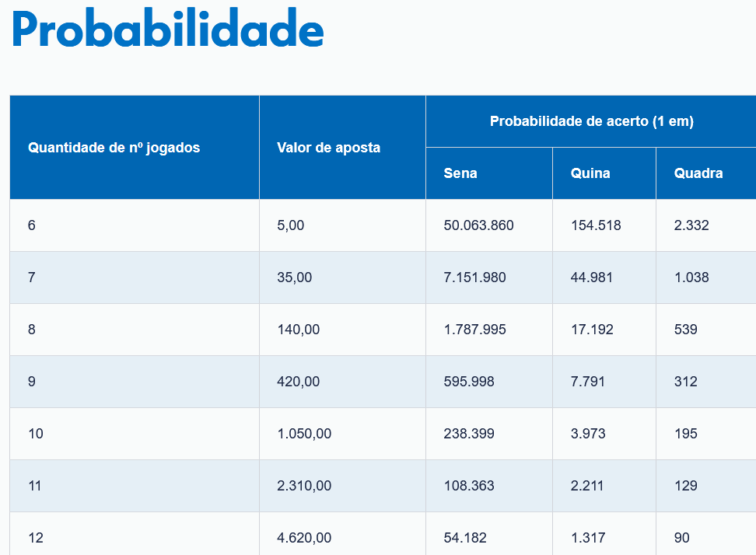Click the 140,00 bet value cell
The image size is (756, 555).
pos(298,330)
